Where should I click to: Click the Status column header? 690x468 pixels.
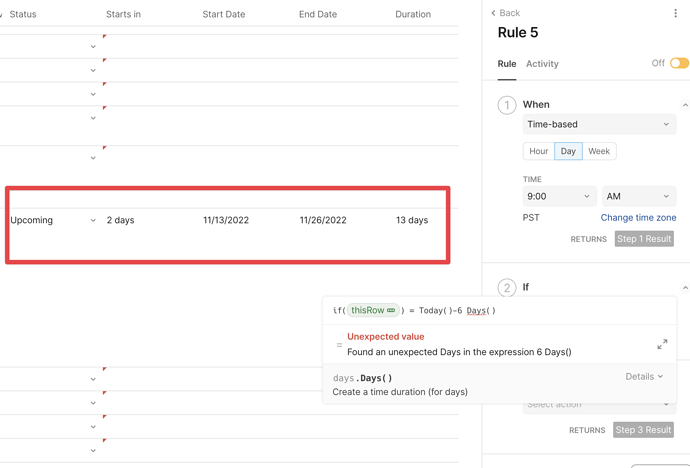click(x=23, y=15)
